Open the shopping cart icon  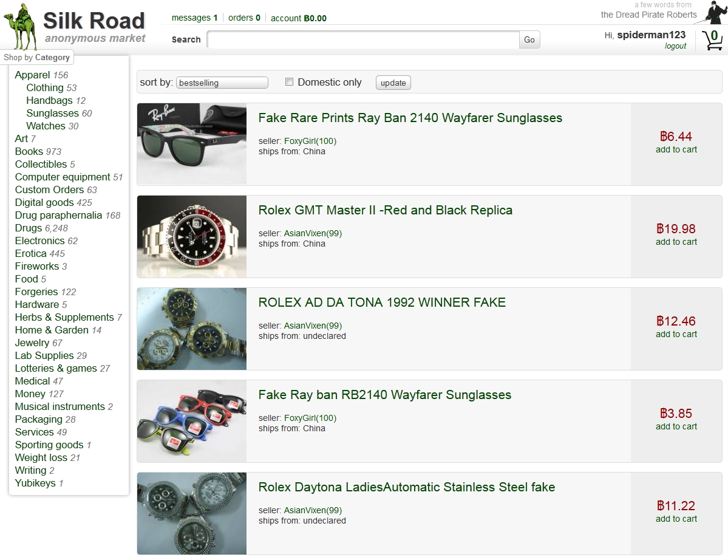coord(712,40)
